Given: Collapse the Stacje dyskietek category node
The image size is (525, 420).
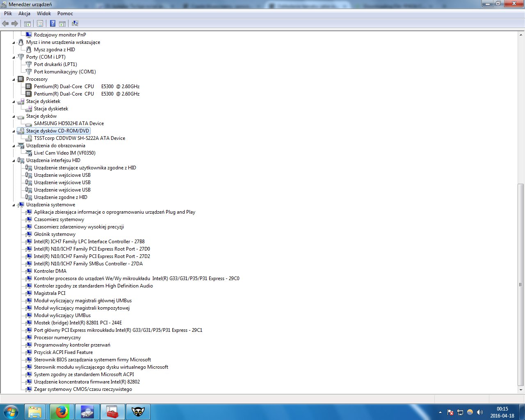Looking at the screenshot, I should (x=14, y=102).
